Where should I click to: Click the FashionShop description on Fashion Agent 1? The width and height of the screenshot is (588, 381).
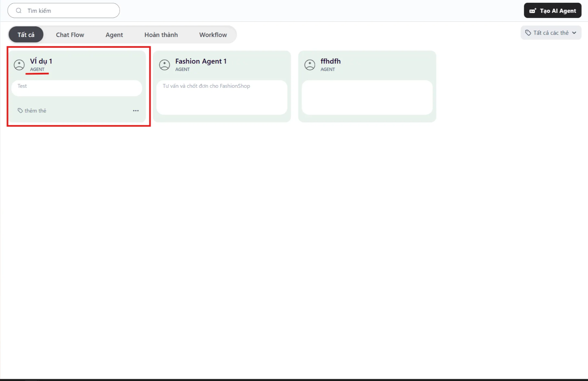[206, 86]
